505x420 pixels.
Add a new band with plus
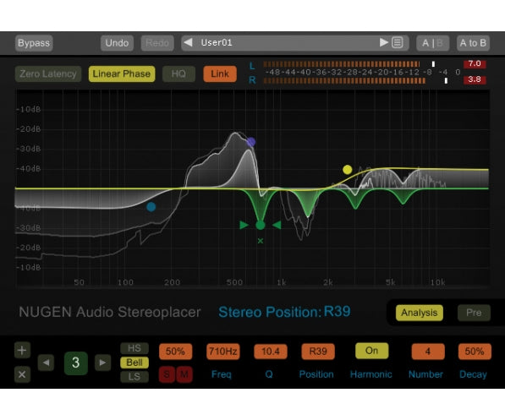click(22, 350)
